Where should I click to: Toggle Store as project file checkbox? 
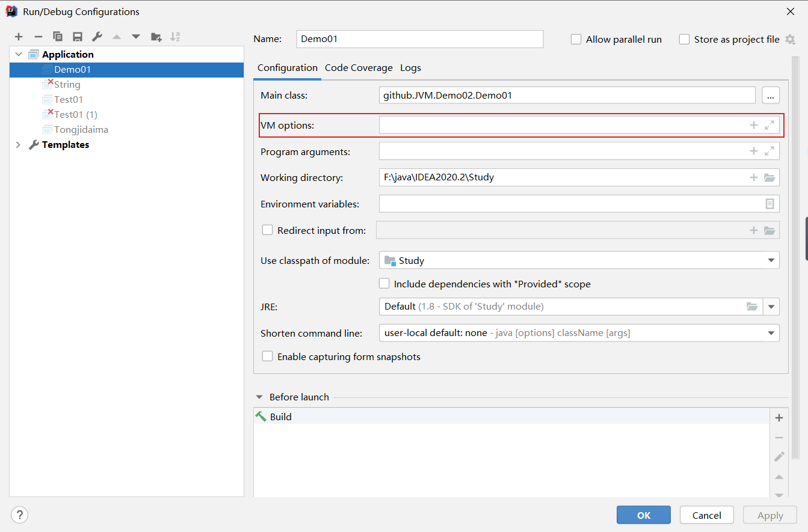(x=684, y=39)
